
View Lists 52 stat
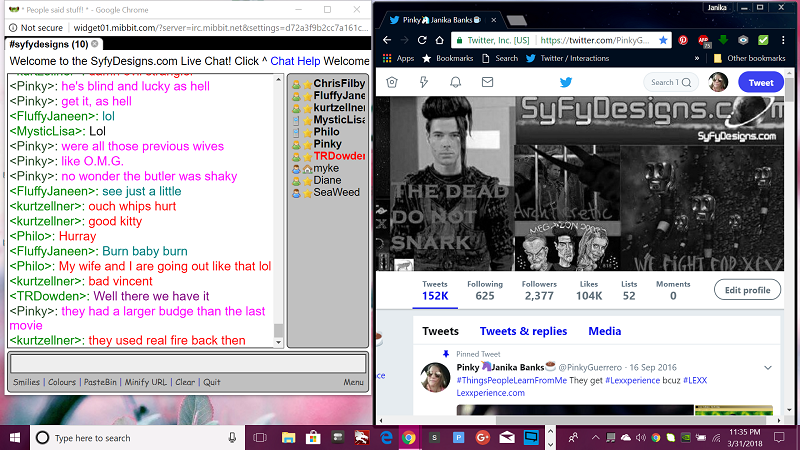629,290
